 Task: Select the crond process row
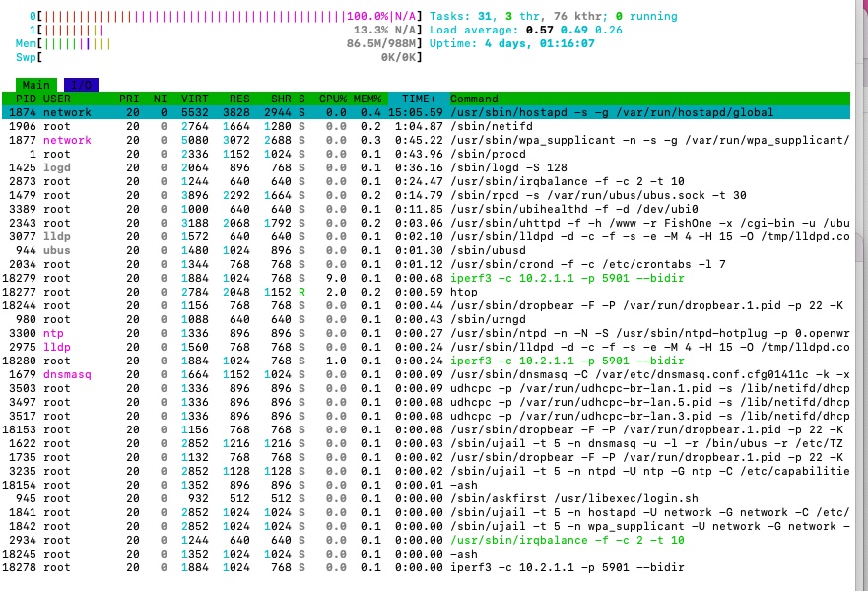tap(426, 264)
